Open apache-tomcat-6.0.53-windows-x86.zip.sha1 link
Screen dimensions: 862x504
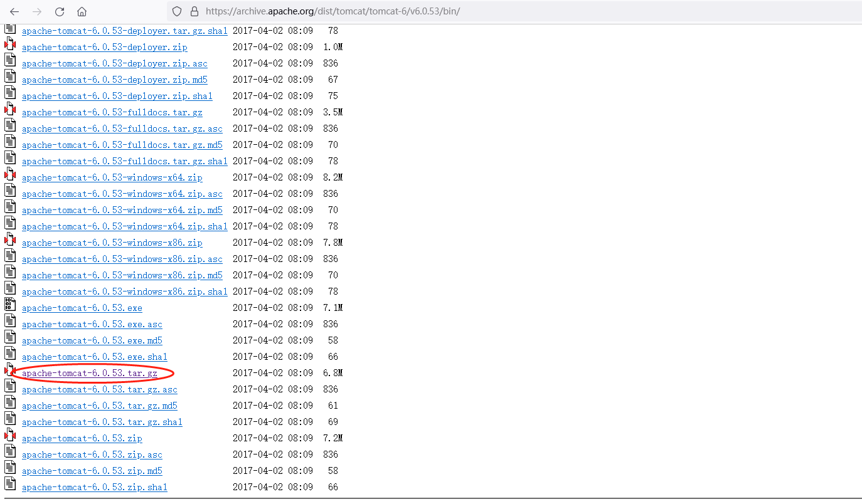(125, 291)
